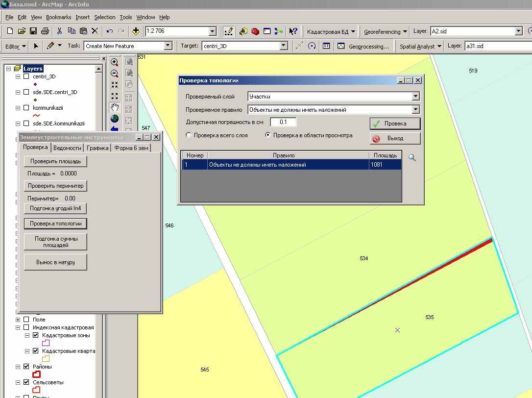The width and height of the screenshot is (532, 398).
Task: Expand the Поле layer group
Action: 18,320
